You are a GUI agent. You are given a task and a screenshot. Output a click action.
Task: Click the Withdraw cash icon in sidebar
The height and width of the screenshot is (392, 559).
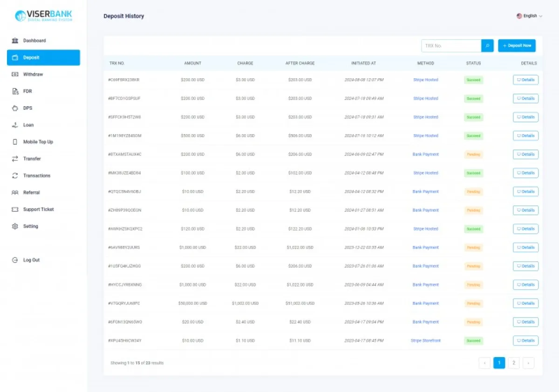(x=14, y=74)
